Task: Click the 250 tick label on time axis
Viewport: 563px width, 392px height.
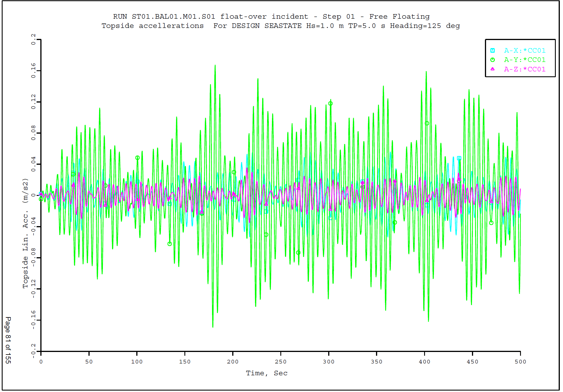Action: (280, 362)
